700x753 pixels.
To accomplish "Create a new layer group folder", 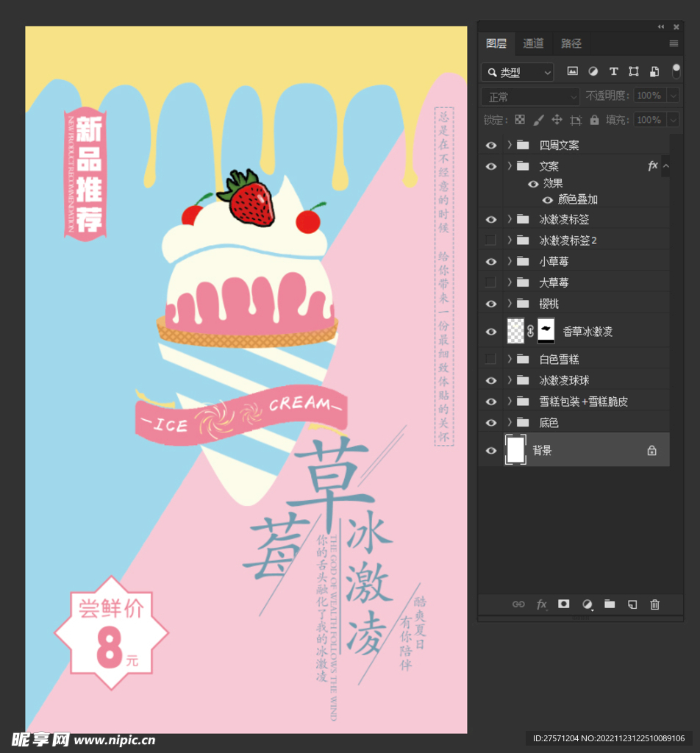I will [x=610, y=604].
